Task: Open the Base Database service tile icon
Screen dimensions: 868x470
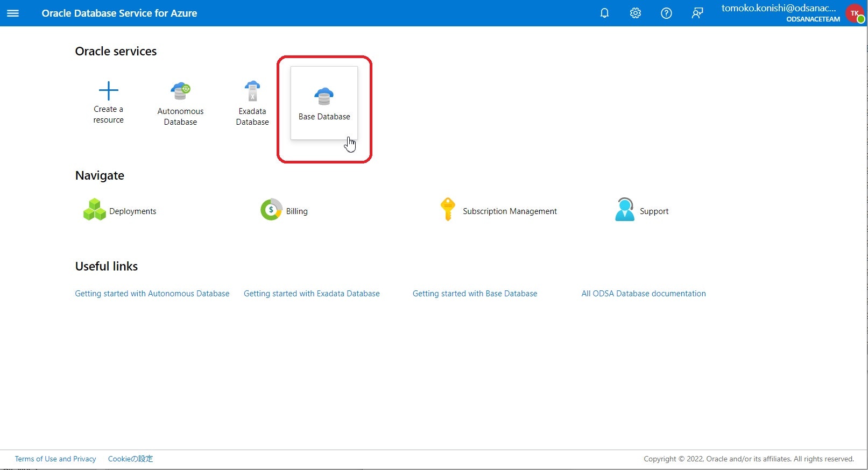Action: pyautogui.click(x=324, y=96)
